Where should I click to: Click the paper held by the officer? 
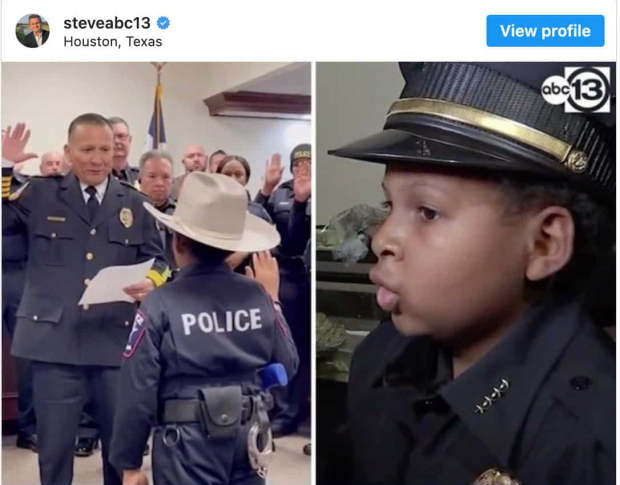(x=117, y=282)
